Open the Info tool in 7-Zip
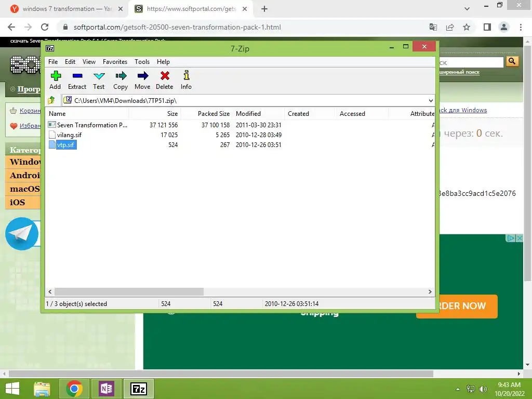Viewport: 532px width, 399px height. click(x=186, y=80)
